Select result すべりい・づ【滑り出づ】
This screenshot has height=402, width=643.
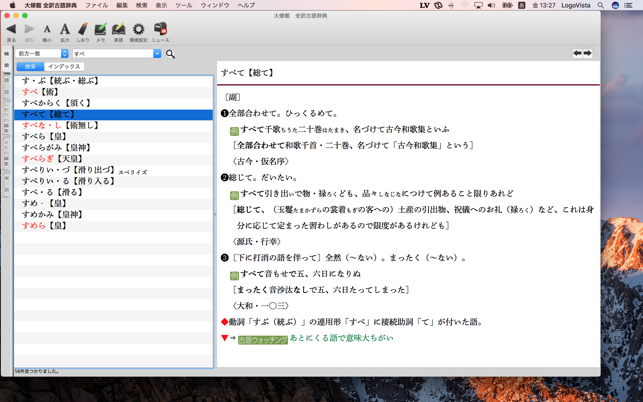click(x=114, y=170)
